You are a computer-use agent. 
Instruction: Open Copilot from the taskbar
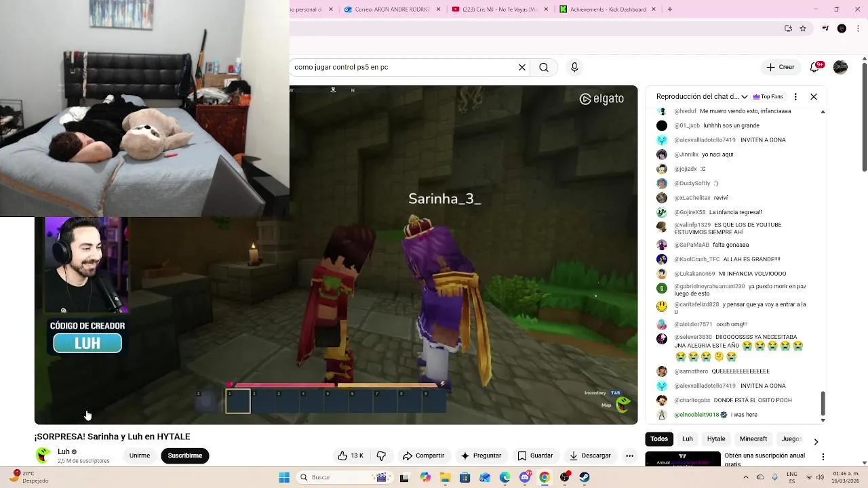tap(425, 477)
